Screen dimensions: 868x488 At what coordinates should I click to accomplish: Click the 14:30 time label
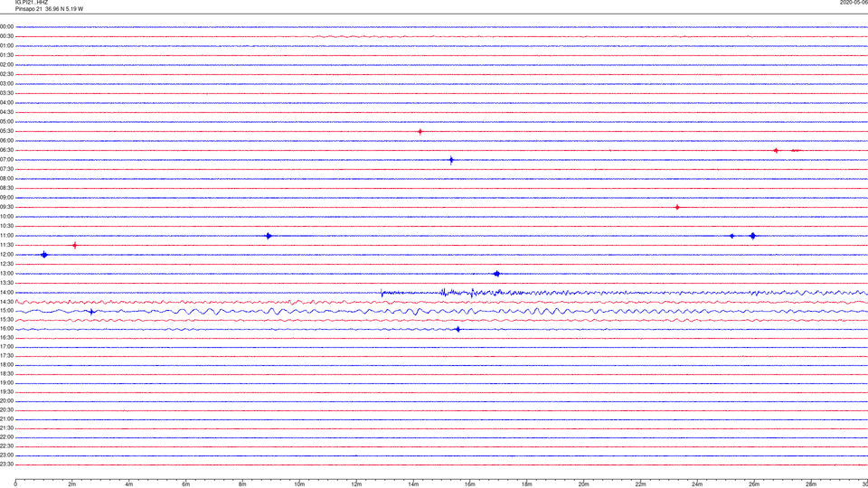[x=6, y=302]
